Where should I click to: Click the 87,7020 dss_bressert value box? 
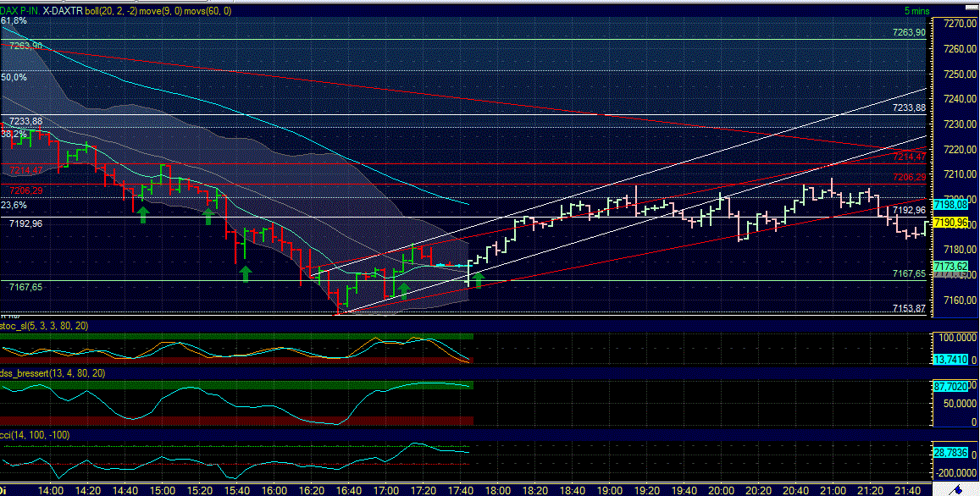[950, 388]
